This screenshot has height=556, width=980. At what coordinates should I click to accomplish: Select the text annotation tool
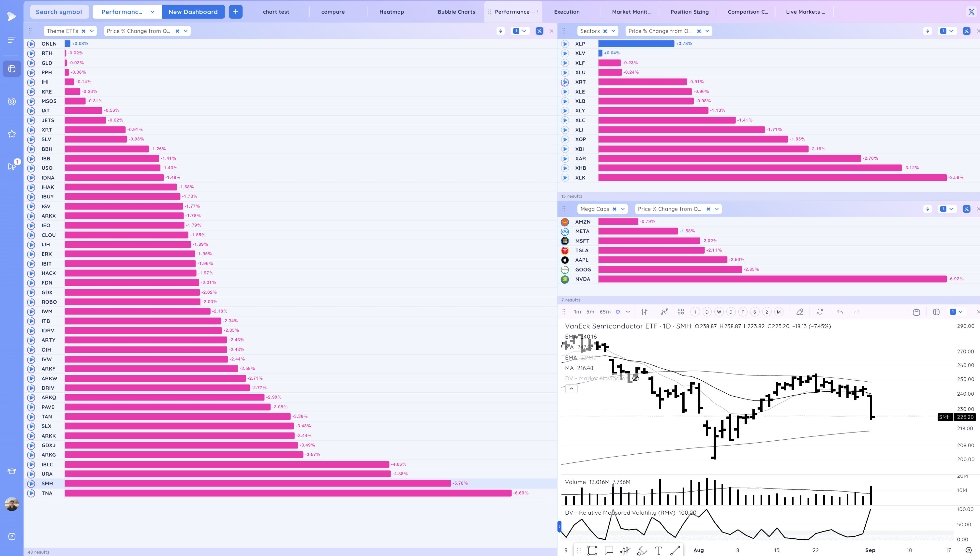658,550
